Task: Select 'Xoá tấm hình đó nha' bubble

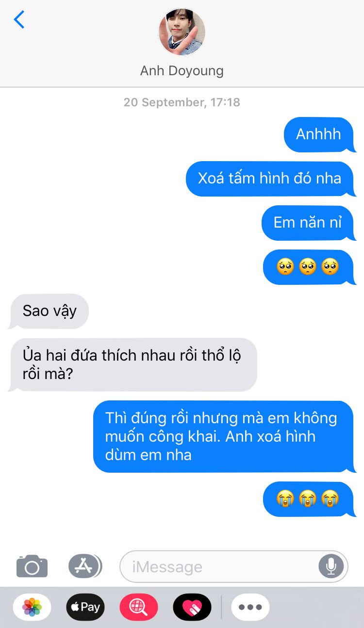Action: coord(270,179)
